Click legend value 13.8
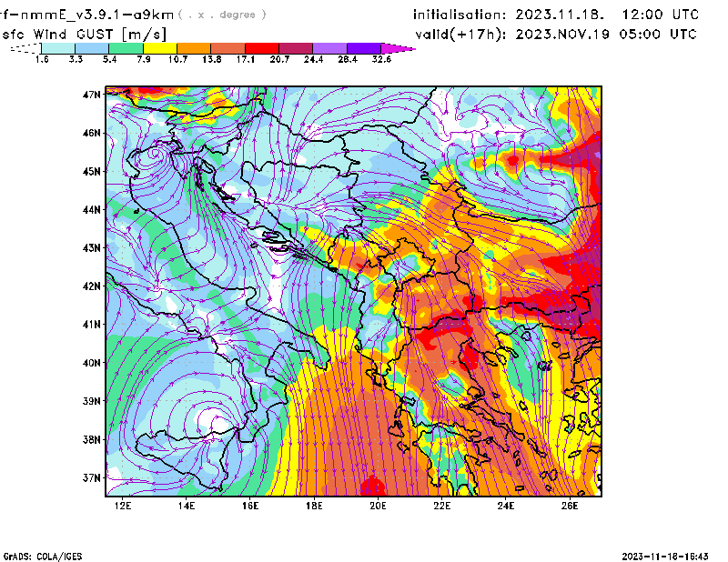728x562 pixels. coord(211,59)
